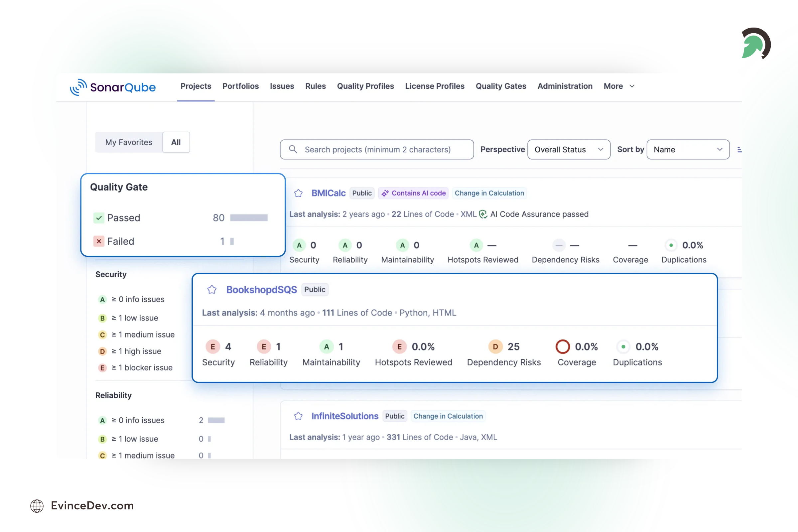
Task: Click the AI Code Assurance shield icon
Action: [483, 214]
